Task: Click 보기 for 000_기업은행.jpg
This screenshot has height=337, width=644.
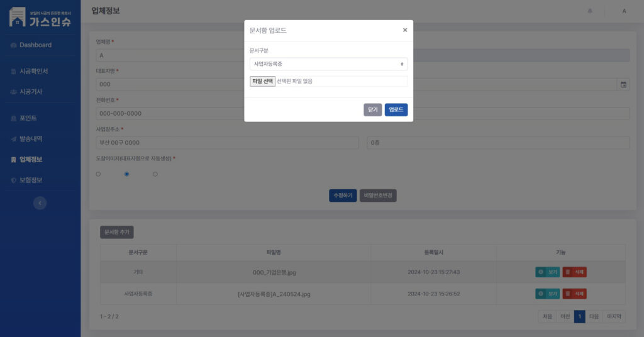Action: [547, 272]
